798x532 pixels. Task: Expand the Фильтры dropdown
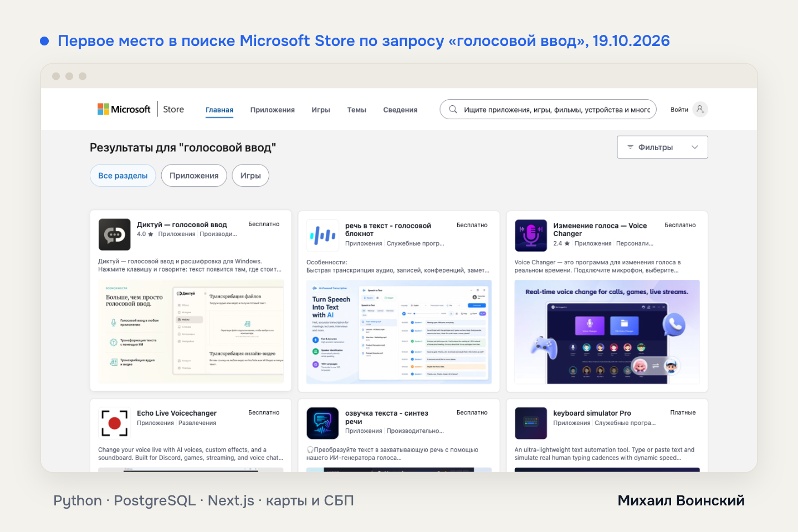pos(662,147)
